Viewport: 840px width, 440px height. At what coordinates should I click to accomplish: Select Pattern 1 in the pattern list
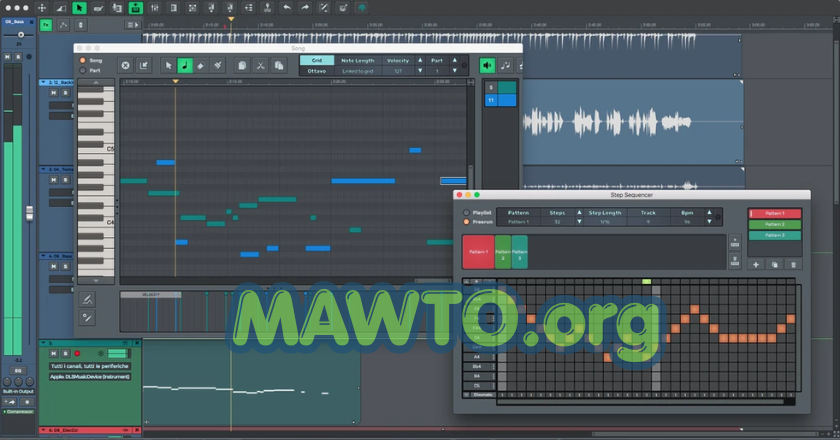pyautogui.click(x=775, y=213)
